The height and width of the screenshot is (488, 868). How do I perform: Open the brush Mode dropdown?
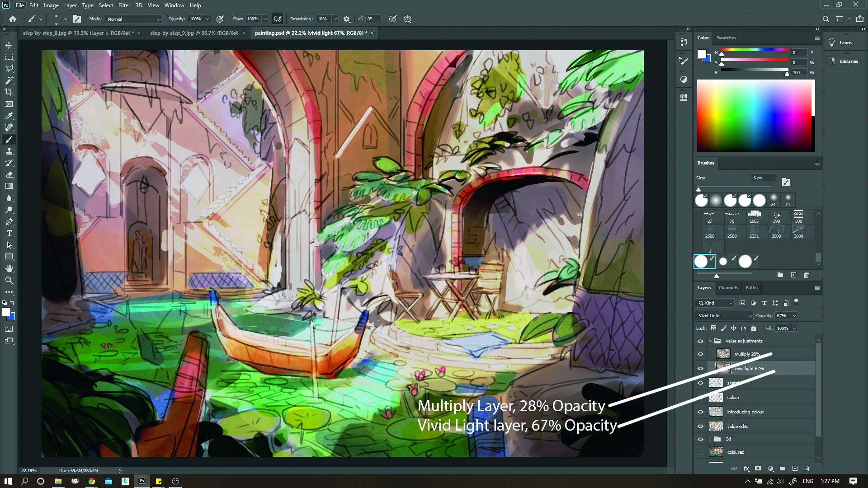[133, 19]
